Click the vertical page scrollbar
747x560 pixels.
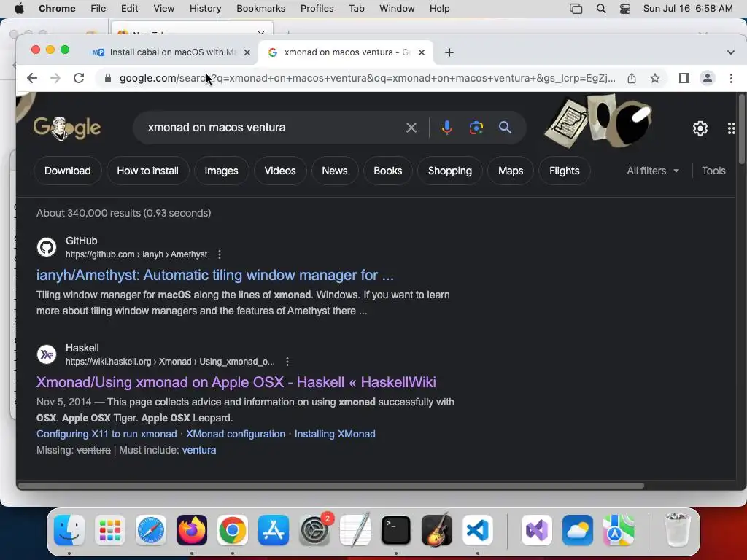[x=741, y=130]
